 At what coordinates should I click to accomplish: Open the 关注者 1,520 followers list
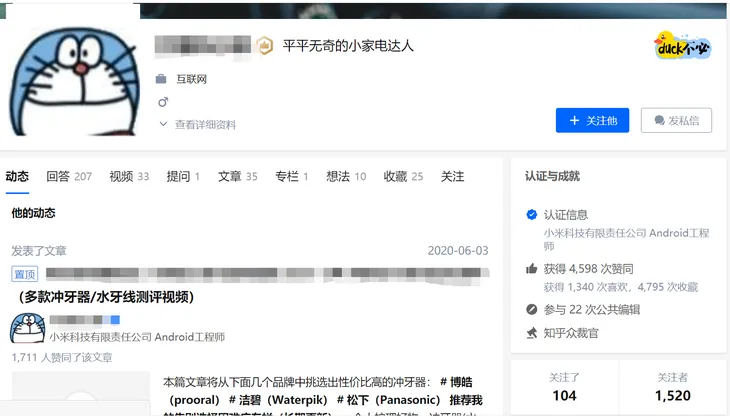pos(672,388)
